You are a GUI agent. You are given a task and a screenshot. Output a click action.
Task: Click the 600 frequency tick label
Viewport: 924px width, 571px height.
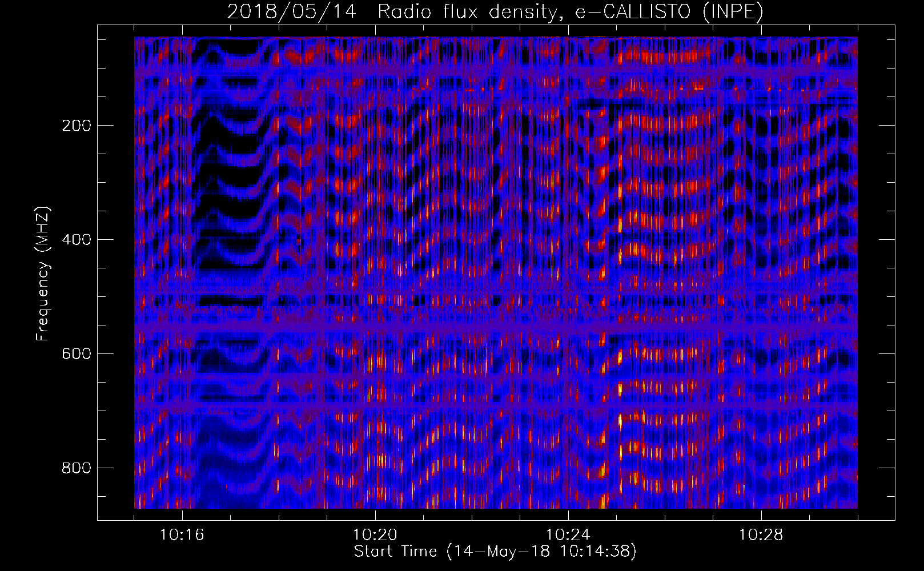[77, 354]
